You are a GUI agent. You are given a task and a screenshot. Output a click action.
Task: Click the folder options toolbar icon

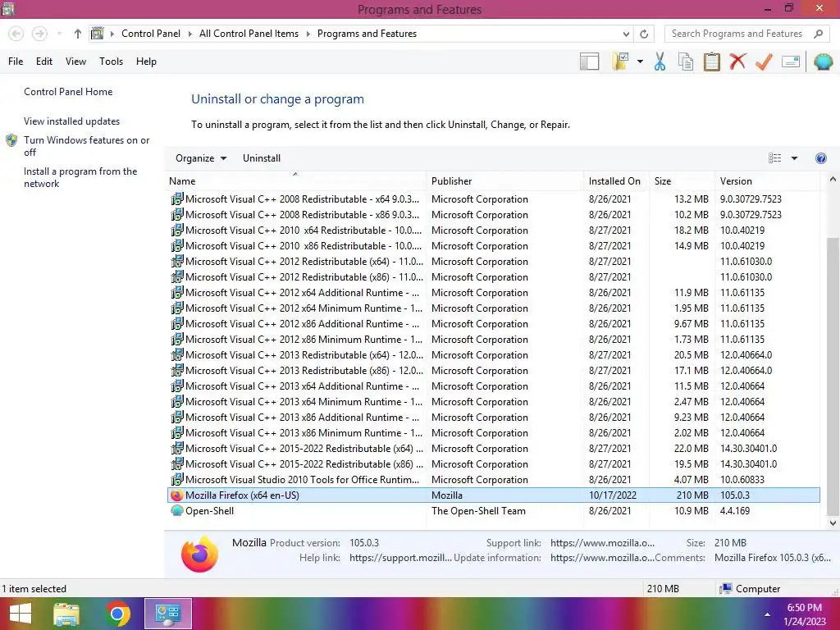point(620,62)
